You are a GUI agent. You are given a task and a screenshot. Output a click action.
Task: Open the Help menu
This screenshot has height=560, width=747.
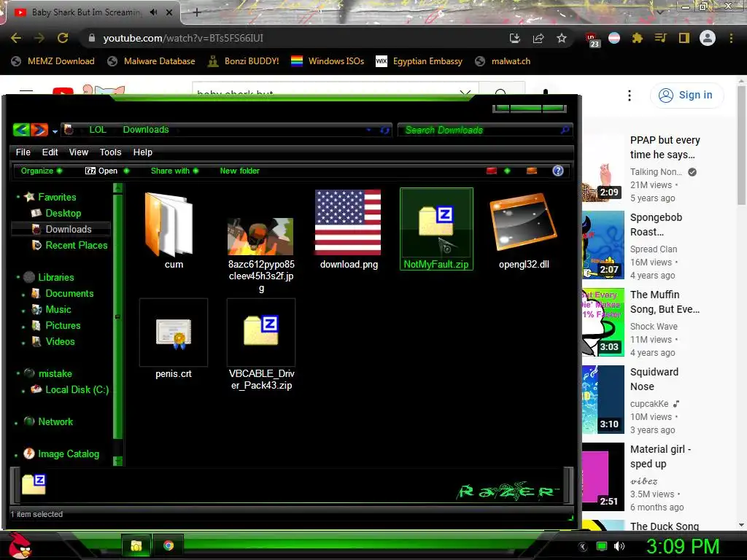point(142,152)
